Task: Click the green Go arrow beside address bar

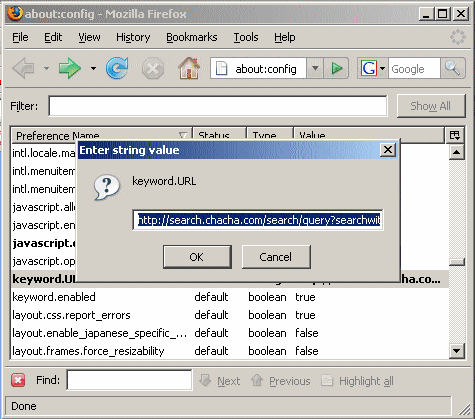Action: [x=336, y=69]
